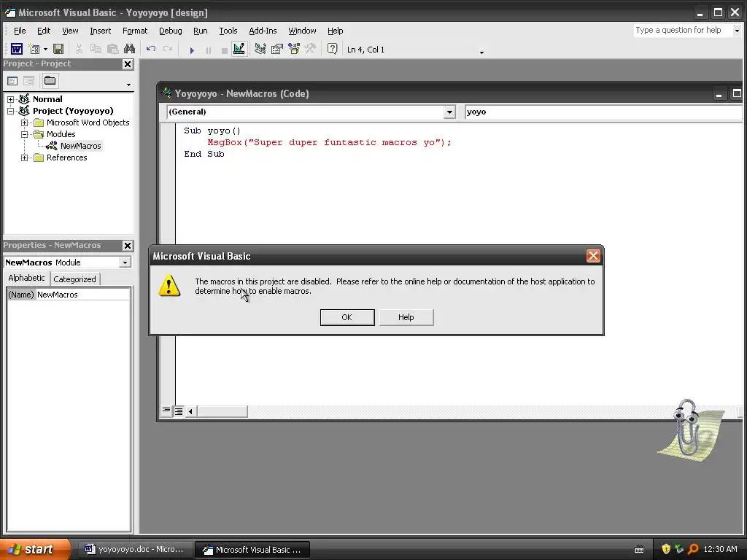The image size is (747, 560).
Task: Open Find with the binoculars icon
Action: 130,49
